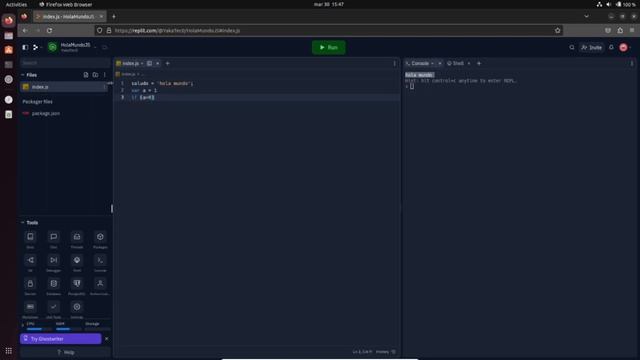Open a new Firefox tab
The width and height of the screenshot is (640, 360).
(114, 16)
